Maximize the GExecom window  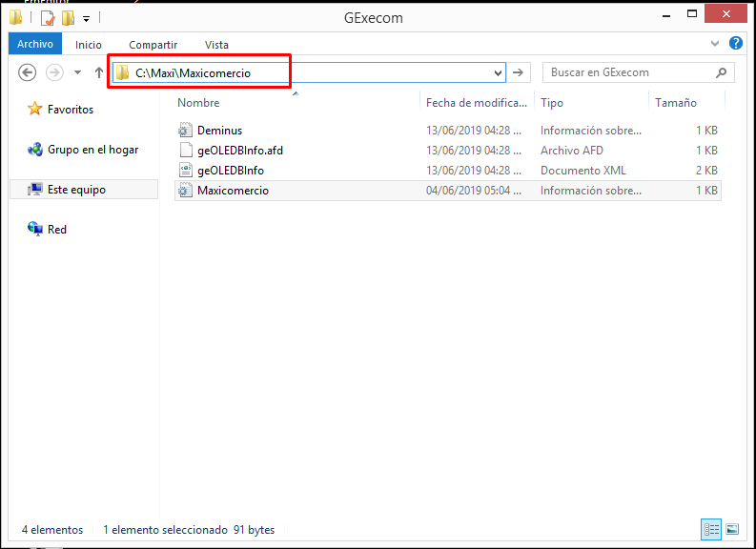tap(692, 14)
